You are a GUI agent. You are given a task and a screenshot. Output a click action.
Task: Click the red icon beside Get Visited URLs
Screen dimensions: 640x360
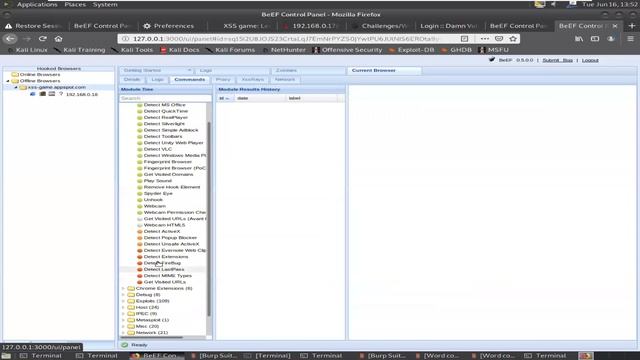[140, 282]
